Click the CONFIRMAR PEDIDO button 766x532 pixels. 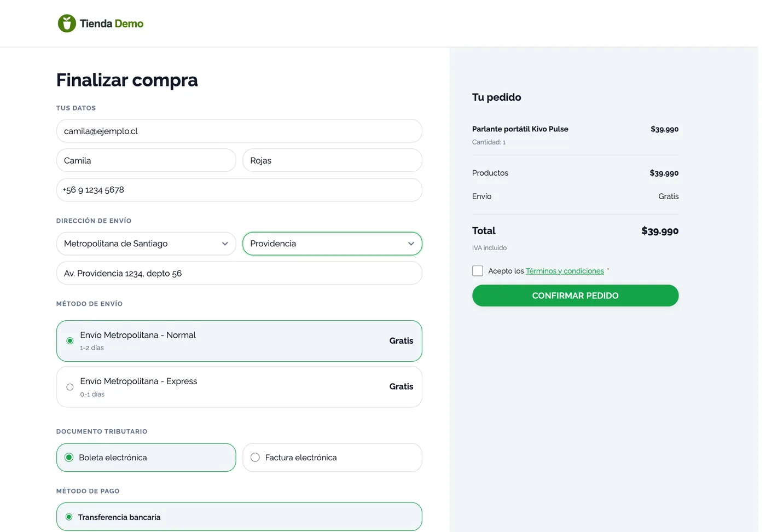pos(575,296)
